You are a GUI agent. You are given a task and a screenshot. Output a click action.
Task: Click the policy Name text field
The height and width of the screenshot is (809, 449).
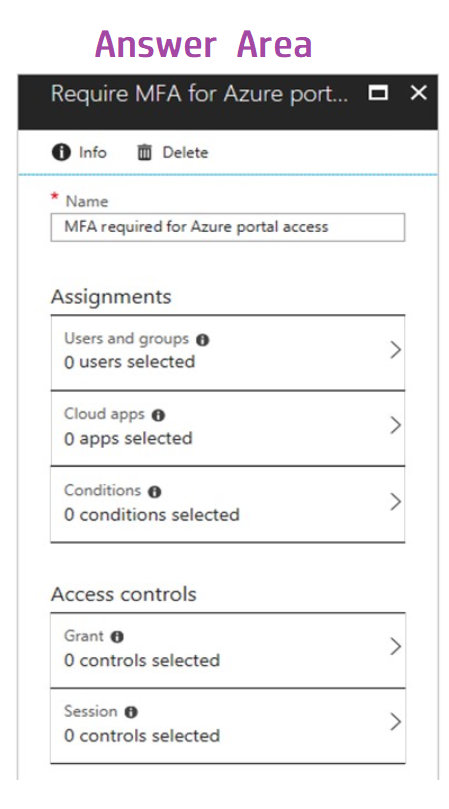point(228,228)
